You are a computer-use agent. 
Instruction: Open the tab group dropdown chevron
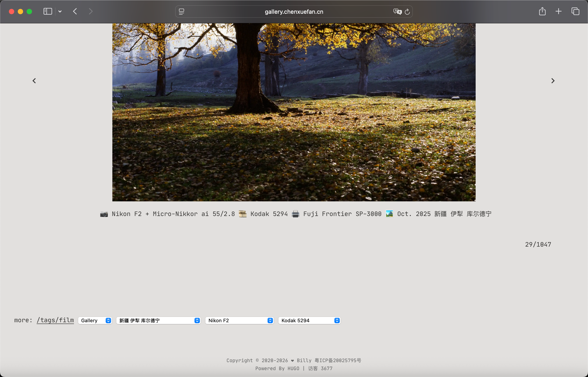click(60, 12)
